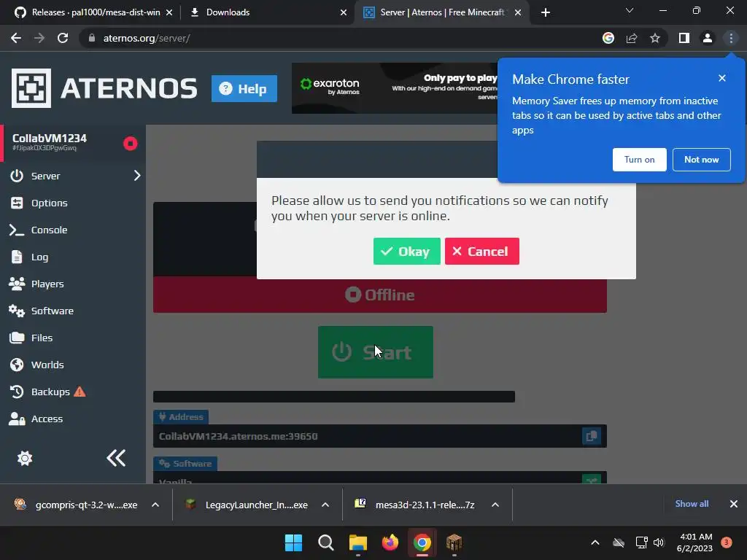Open Players in the sidebar
Viewport: 747px width, 560px height.
point(47,284)
